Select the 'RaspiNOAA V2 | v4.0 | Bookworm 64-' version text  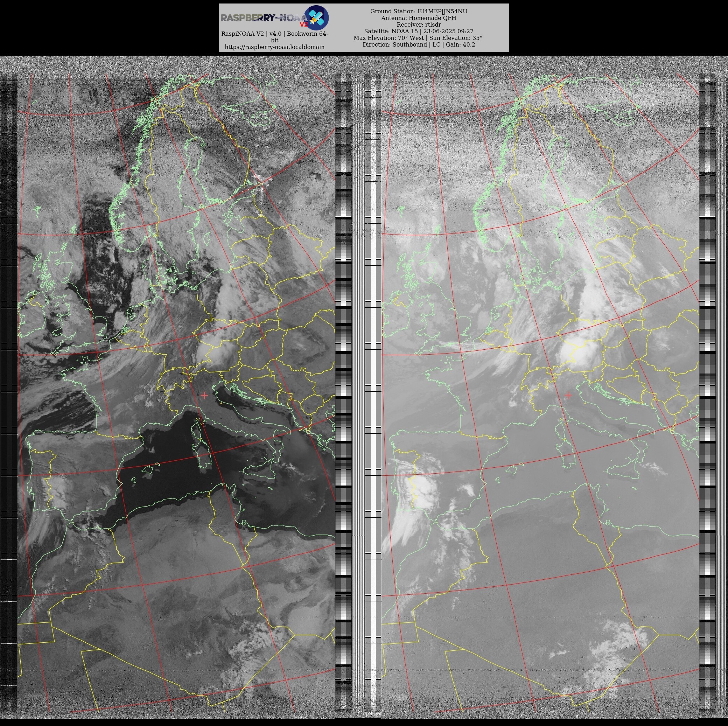pyautogui.click(x=274, y=34)
